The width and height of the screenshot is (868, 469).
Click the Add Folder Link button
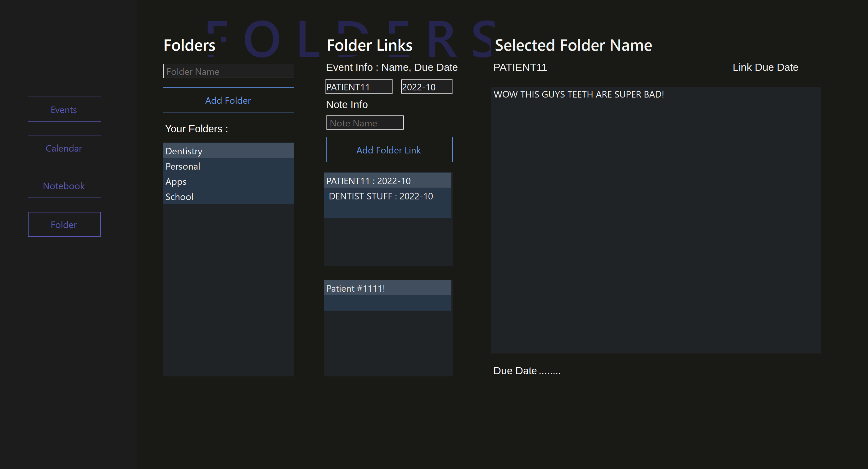point(388,150)
